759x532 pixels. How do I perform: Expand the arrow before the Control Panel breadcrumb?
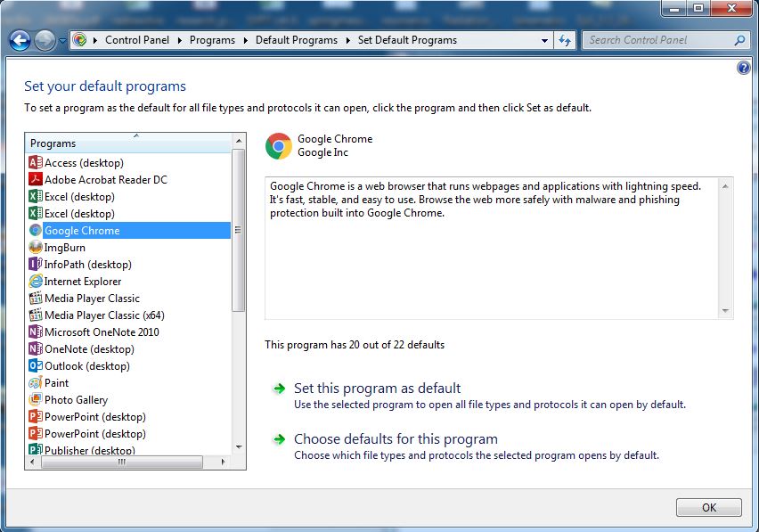pos(94,40)
